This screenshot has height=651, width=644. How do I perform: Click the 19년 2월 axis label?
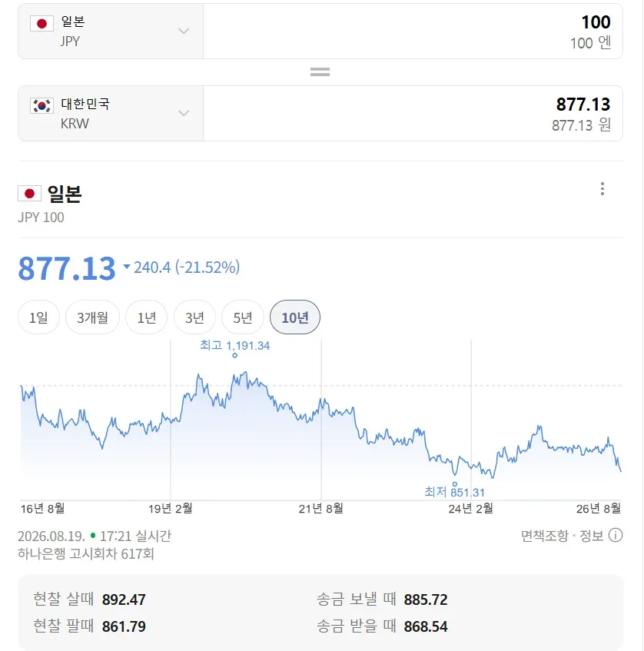171,508
